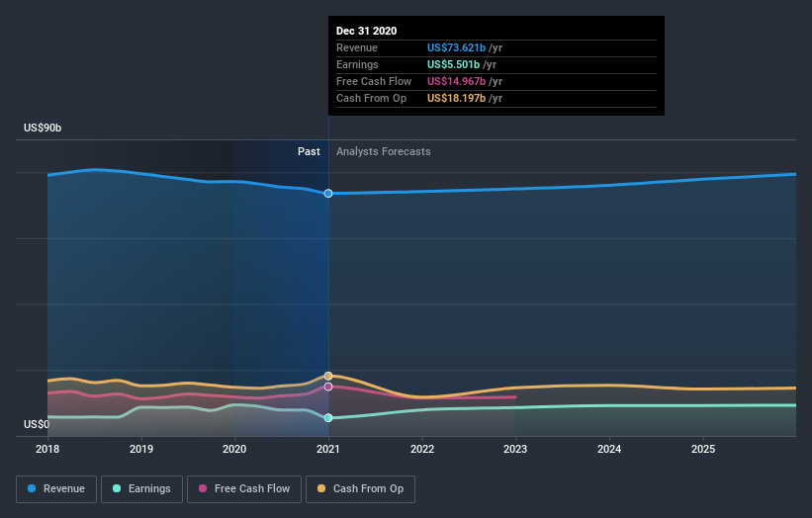Image resolution: width=812 pixels, height=518 pixels.
Task: Toggle the Earnings series legend button
Action: pyautogui.click(x=141, y=489)
